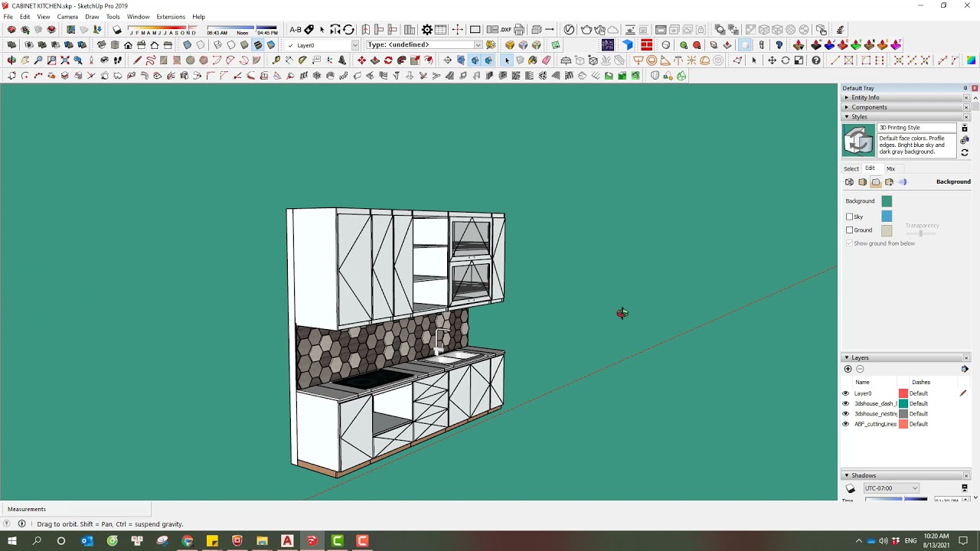Image resolution: width=980 pixels, height=551 pixels.
Task: Switch to Front house view
Action: point(128,45)
